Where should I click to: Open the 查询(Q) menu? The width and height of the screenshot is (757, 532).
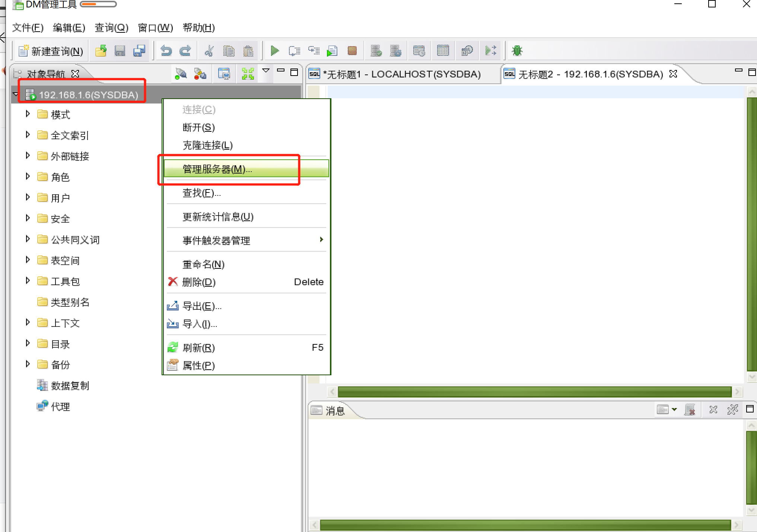click(111, 28)
